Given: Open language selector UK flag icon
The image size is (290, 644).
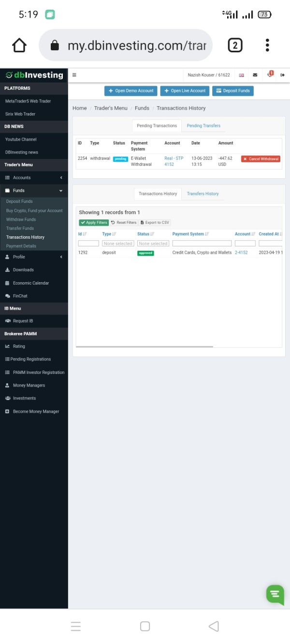Looking at the screenshot, I should click(242, 75).
